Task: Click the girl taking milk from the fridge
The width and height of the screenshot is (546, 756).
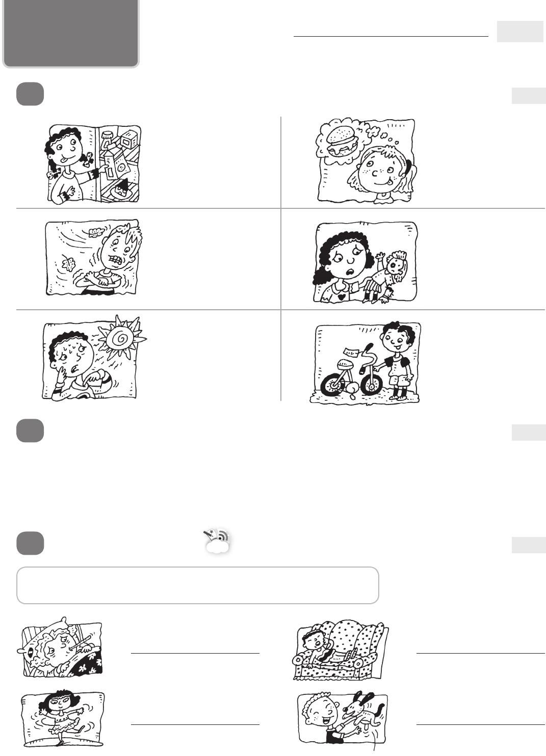Action: pyautogui.click(x=93, y=163)
